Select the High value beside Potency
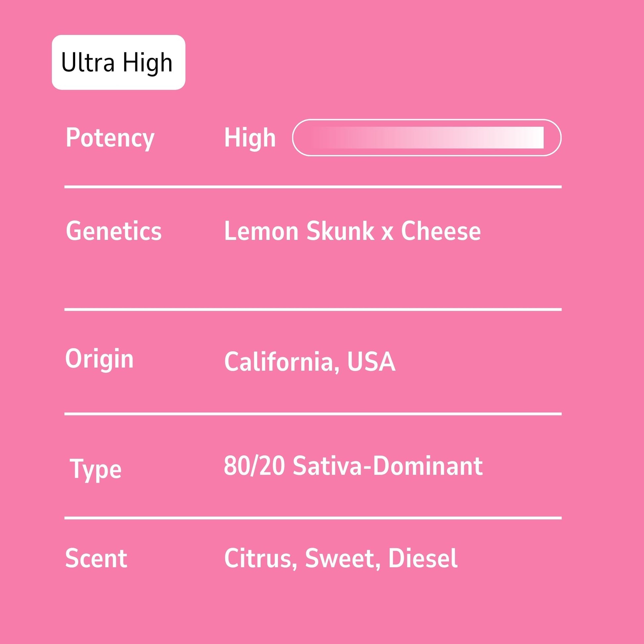 click(250, 138)
